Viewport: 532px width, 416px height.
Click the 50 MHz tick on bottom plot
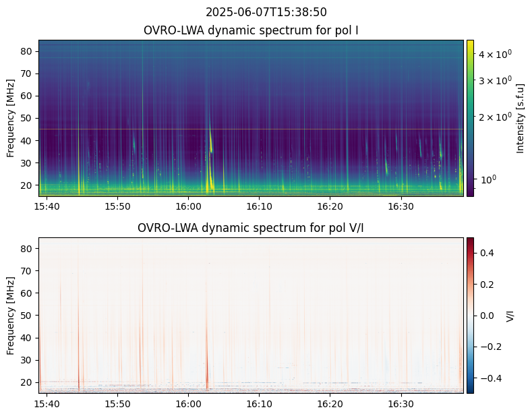click(28, 316)
